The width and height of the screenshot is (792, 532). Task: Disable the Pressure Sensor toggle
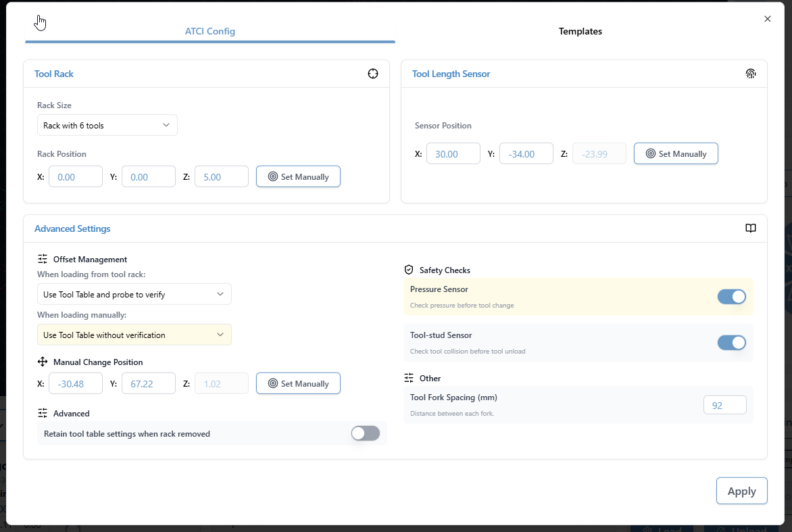pos(731,297)
